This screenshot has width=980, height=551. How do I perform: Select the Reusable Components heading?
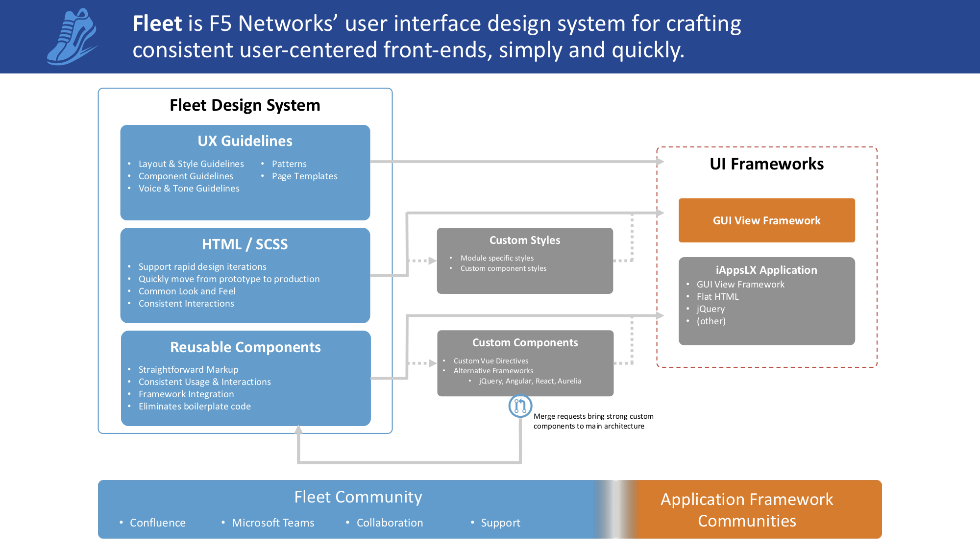coord(245,347)
